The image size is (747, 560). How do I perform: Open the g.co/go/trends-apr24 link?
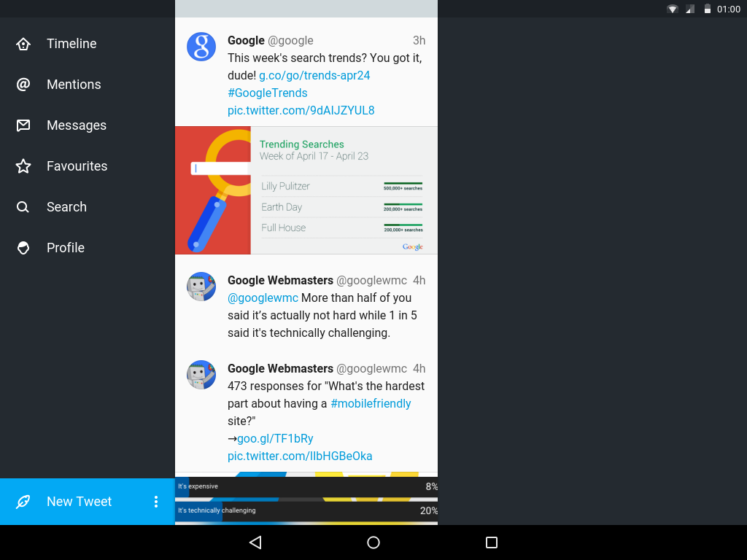(314, 76)
